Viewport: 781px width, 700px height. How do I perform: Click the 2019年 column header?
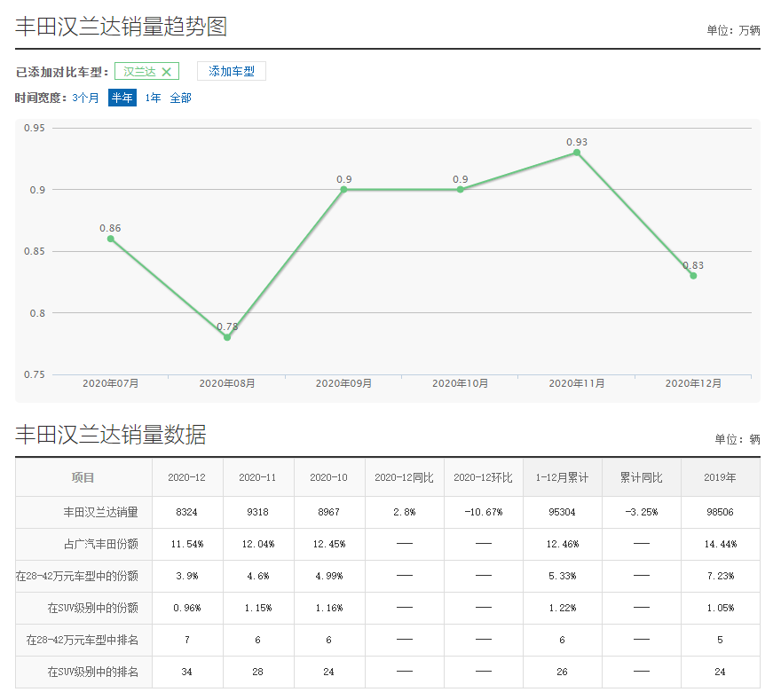[x=720, y=477]
